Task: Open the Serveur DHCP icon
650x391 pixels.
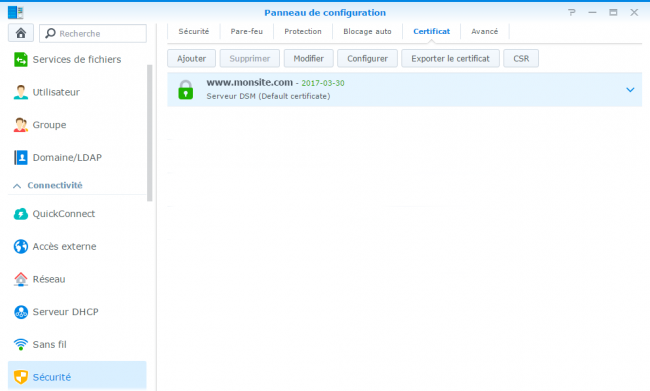Action: tap(21, 312)
